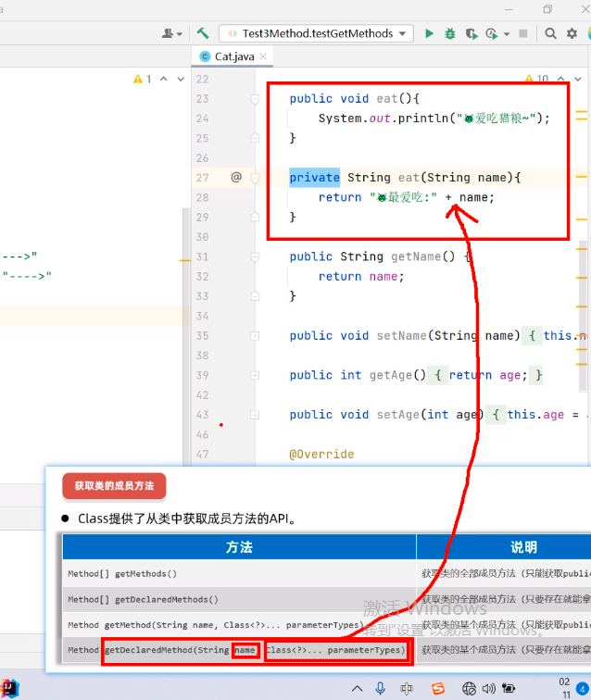Screen dimensions: 591x700
Task: Click the grey Stop square button
Action: [523, 33]
